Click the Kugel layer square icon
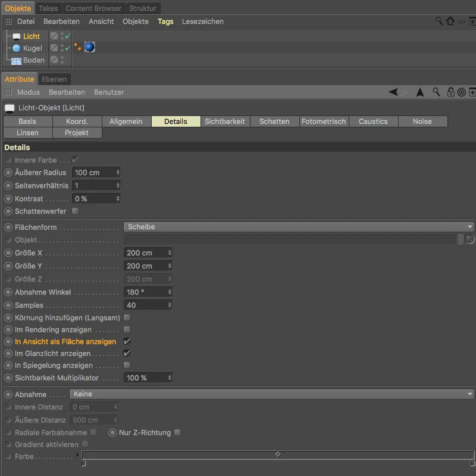 tap(54, 48)
